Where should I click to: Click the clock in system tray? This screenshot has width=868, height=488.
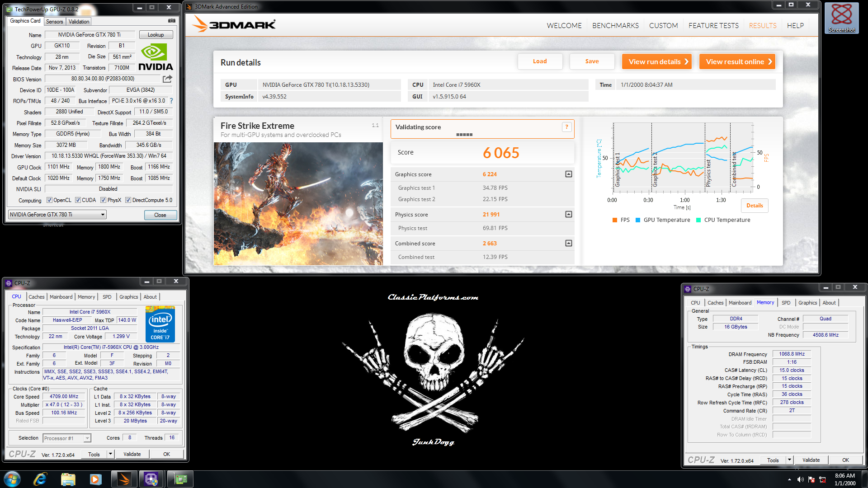click(844, 479)
